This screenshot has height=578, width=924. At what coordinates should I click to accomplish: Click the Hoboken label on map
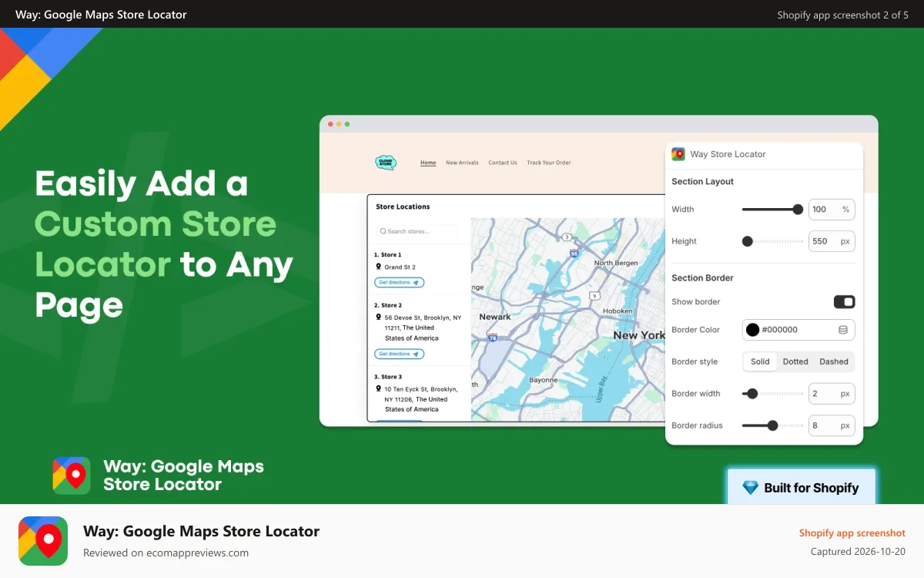pos(618,311)
